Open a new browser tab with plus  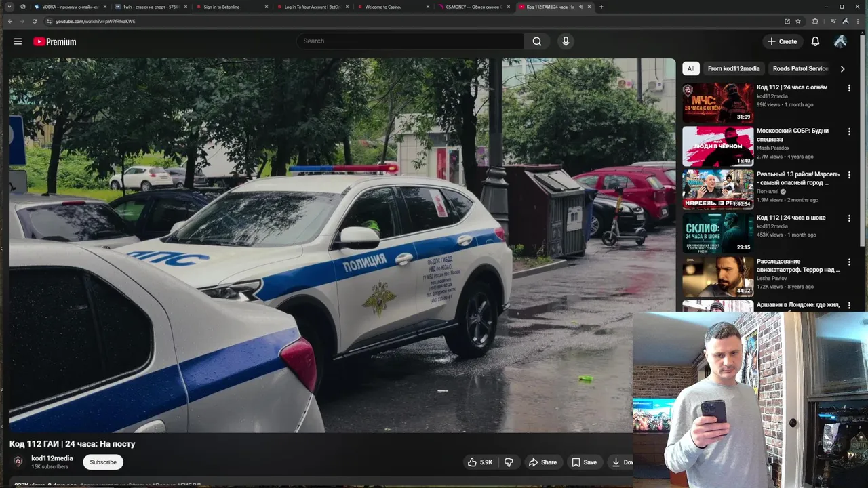[x=601, y=7]
